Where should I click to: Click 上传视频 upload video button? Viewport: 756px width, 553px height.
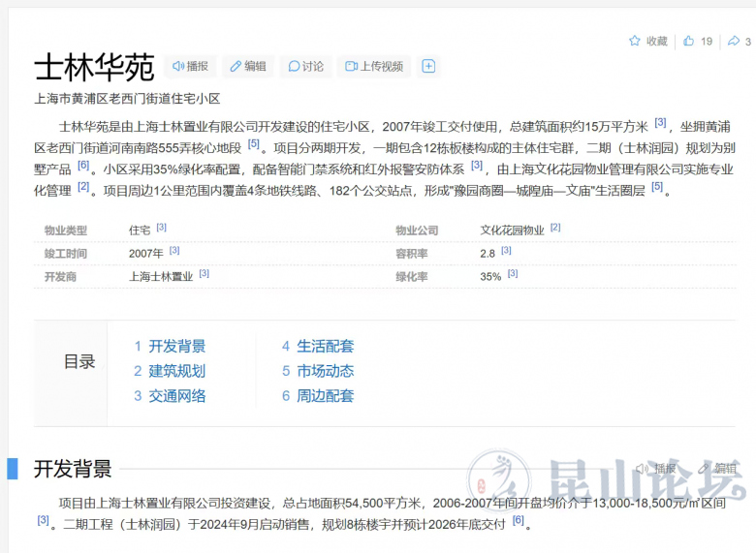click(372, 67)
